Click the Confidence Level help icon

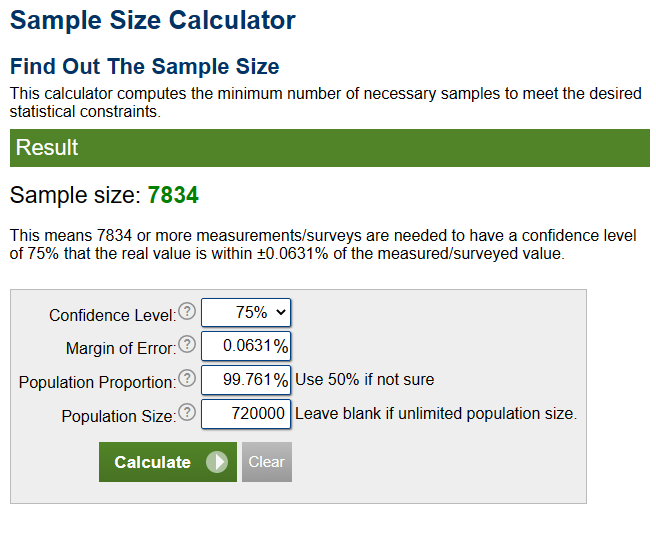(x=187, y=312)
